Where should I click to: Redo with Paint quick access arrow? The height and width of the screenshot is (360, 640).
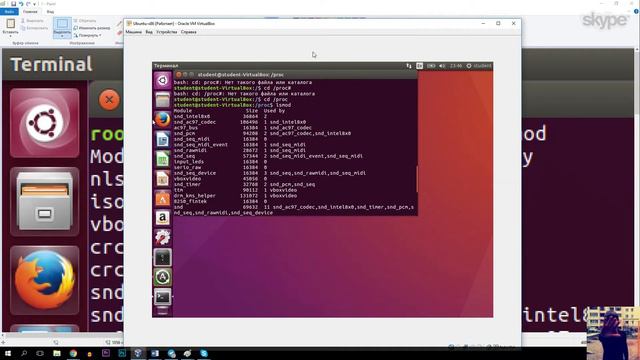coord(28,4)
